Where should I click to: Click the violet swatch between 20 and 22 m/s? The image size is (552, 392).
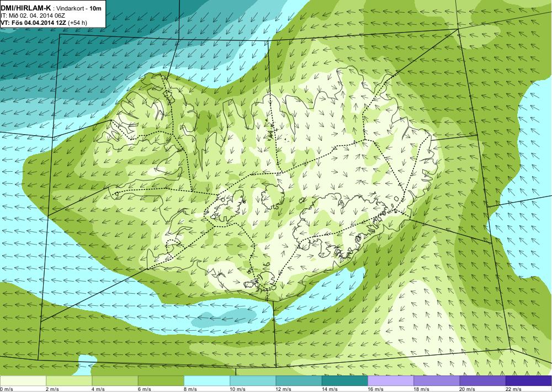tap(482, 381)
